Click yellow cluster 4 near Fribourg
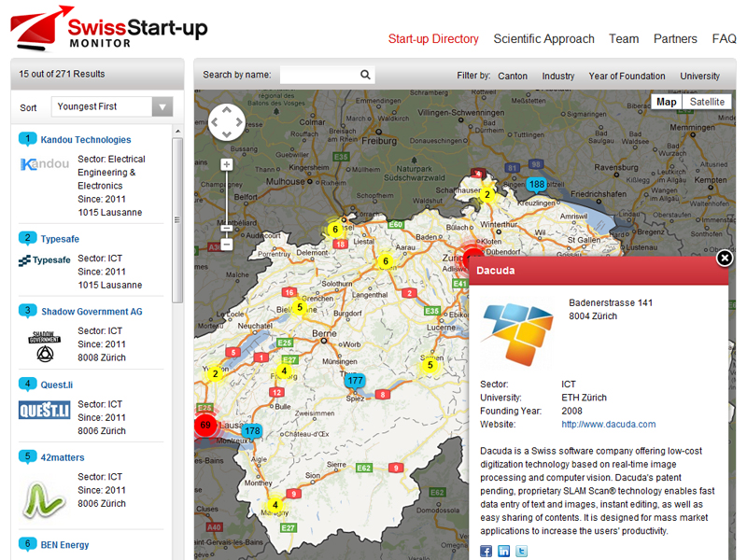This screenshot has height=560, width=747. (x=284, y=371)
